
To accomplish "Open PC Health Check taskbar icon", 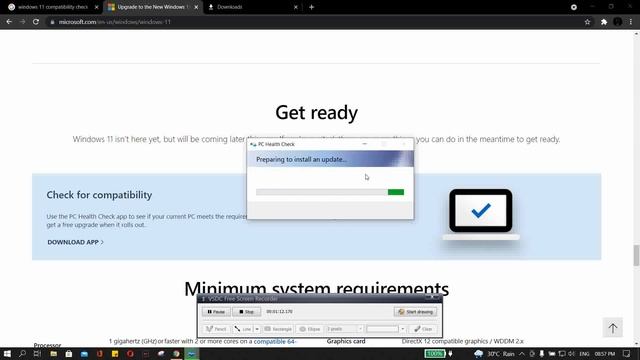I will click(x=191, y=353).
